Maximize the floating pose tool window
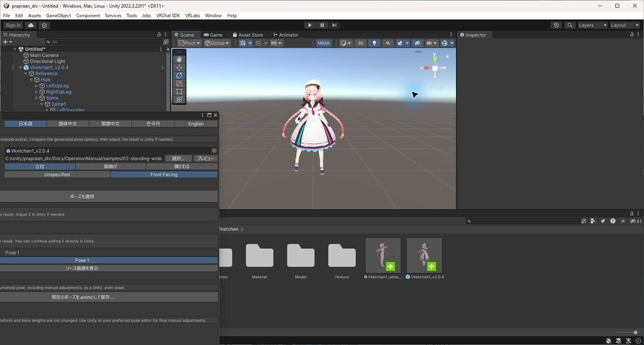644x345 pixels. click(209, 115)
